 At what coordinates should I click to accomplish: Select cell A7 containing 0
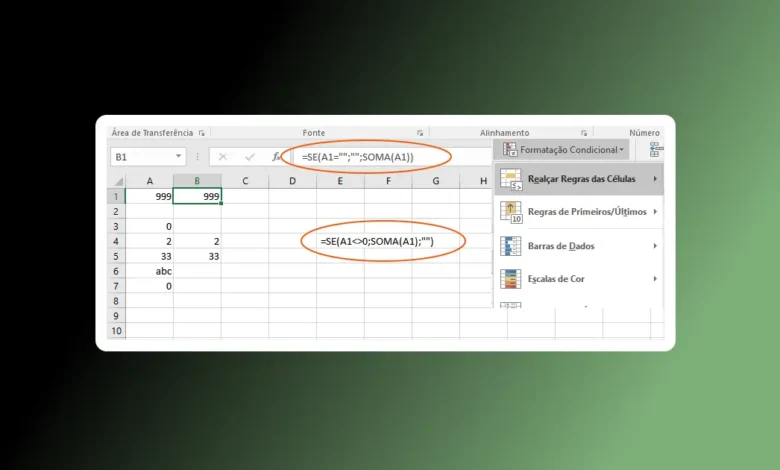[x=149, y=286]
